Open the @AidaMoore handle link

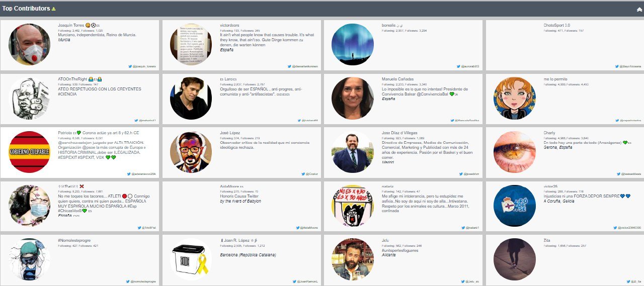309,228
